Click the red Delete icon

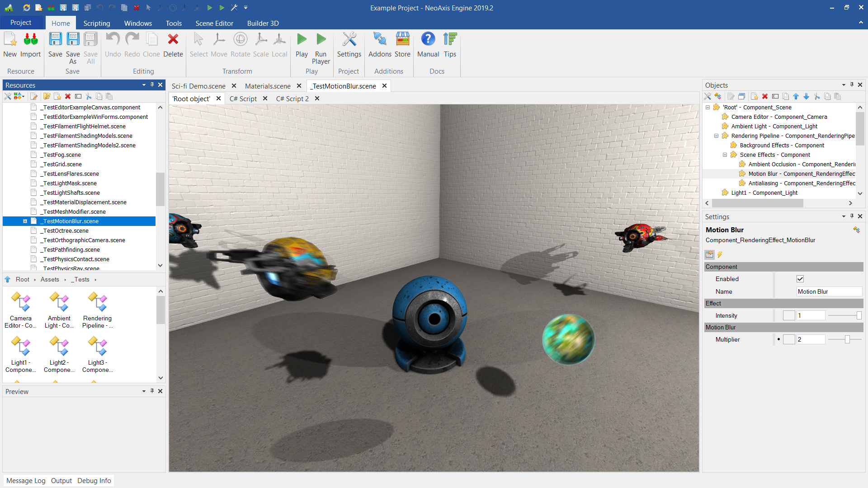(173, 40)
